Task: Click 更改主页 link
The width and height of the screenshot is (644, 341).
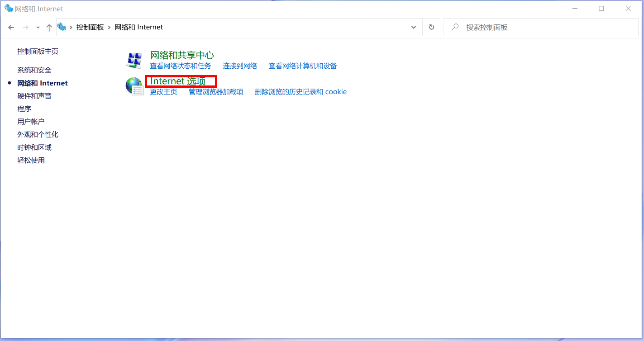Action: tap(163, 92)
